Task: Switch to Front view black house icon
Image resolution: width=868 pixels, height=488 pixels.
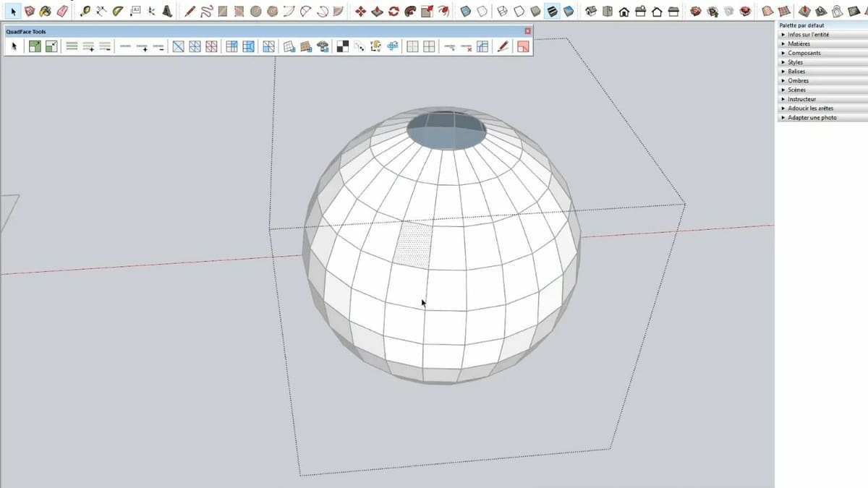Action: 624,12
